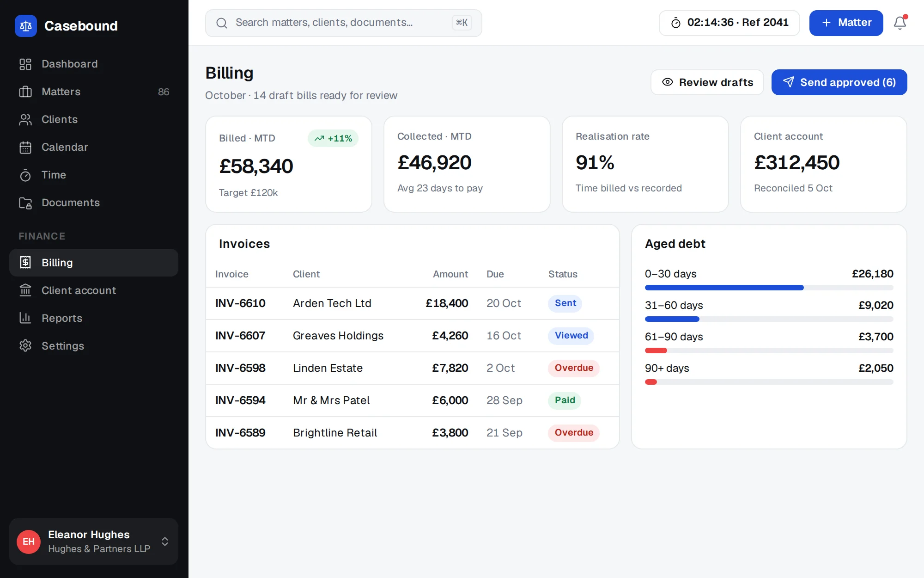Go to the Clients menu item
The width and height of the screenshot is (924, 578).
point(94,119)
